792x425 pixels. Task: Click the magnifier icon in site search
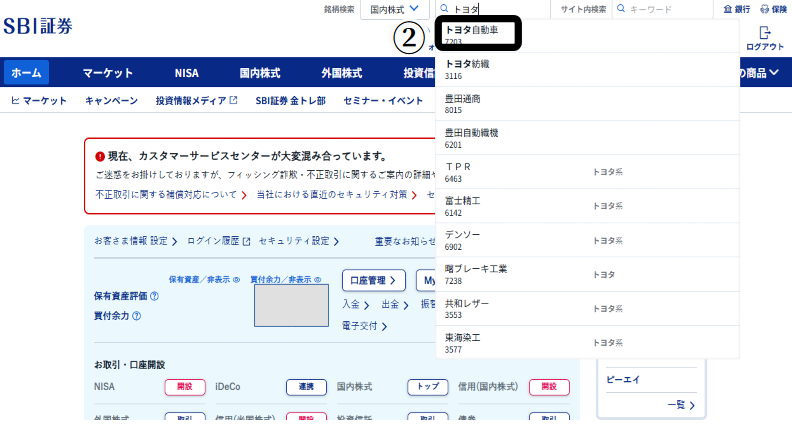coord(621,9)
